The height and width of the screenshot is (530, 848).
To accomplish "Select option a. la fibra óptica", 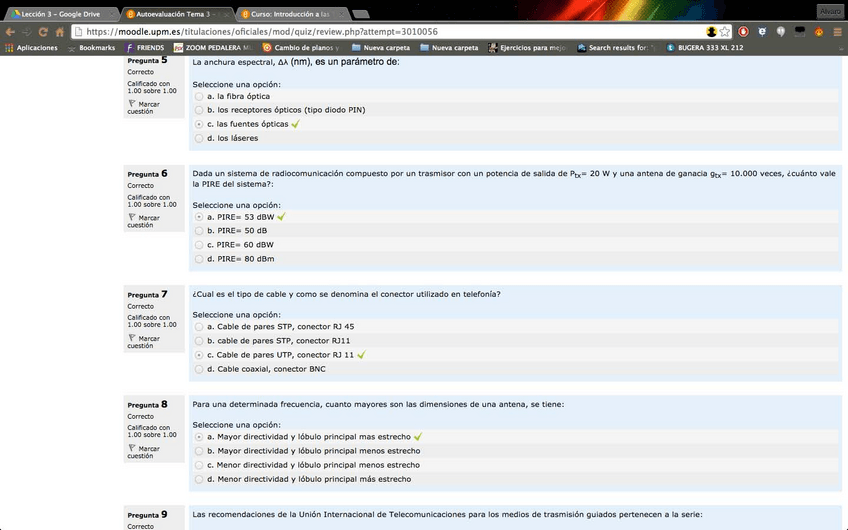I will (199, 96).
